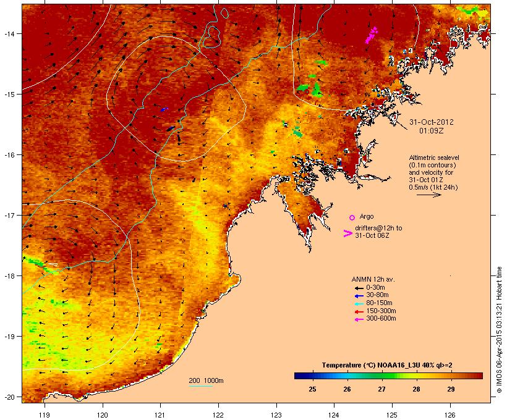The width and height of the screenshot is (507, 420).
Task: Click the 'and velocity for' text line
Action: [431, 172]
